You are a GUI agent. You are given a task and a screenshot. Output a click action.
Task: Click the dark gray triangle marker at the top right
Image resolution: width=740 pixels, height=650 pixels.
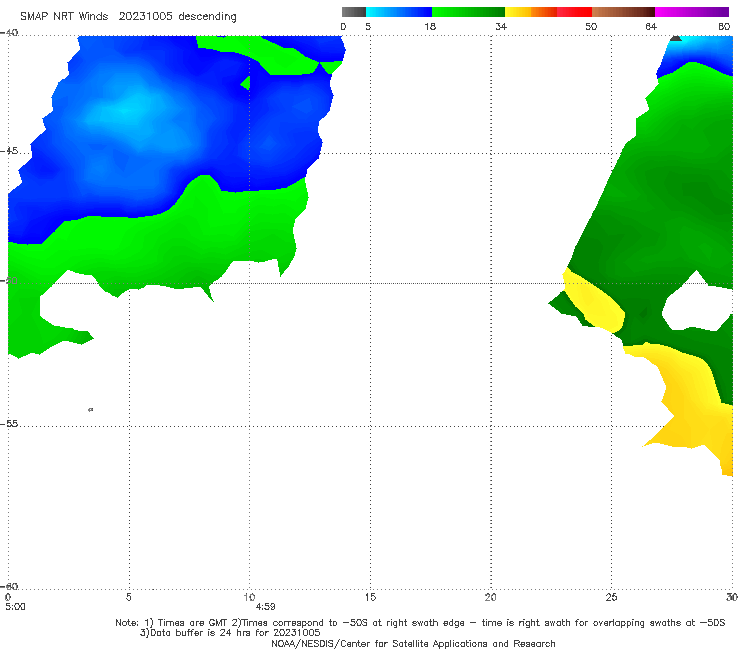click(676, 38)
